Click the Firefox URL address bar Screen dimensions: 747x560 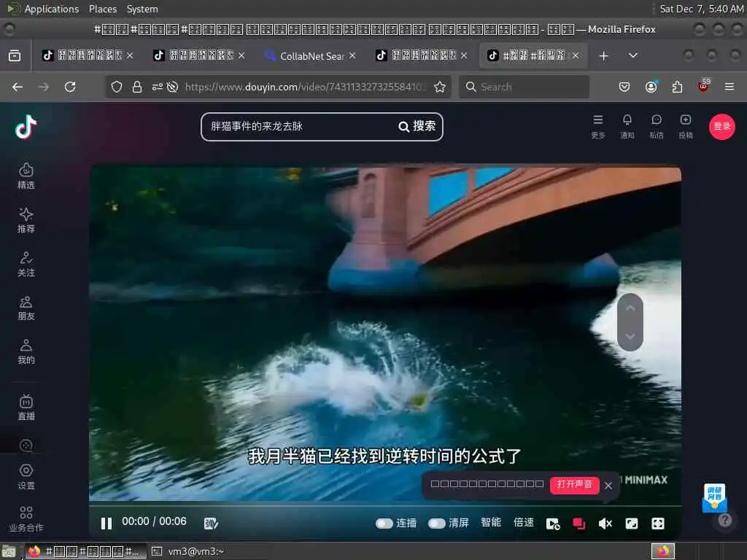click(303, 87)
